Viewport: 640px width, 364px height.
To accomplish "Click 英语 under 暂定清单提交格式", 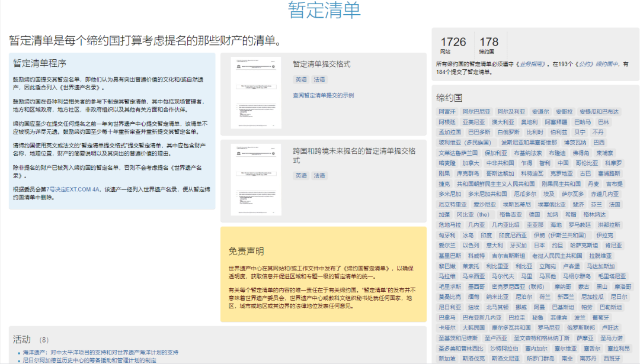I will (x=301, y=80).
